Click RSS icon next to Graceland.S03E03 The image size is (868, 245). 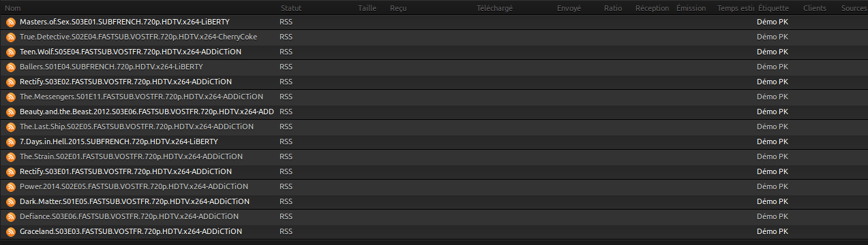coord(10,231)
